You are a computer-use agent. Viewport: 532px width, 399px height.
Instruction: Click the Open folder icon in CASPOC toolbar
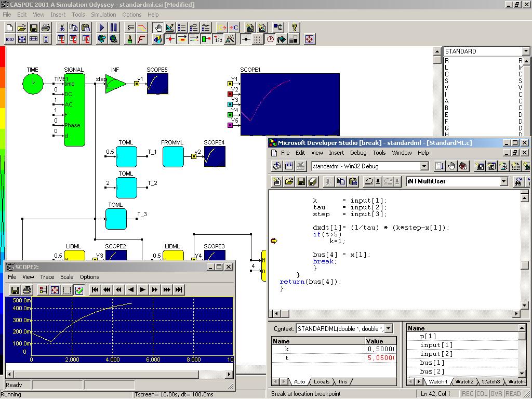point(22,28)
